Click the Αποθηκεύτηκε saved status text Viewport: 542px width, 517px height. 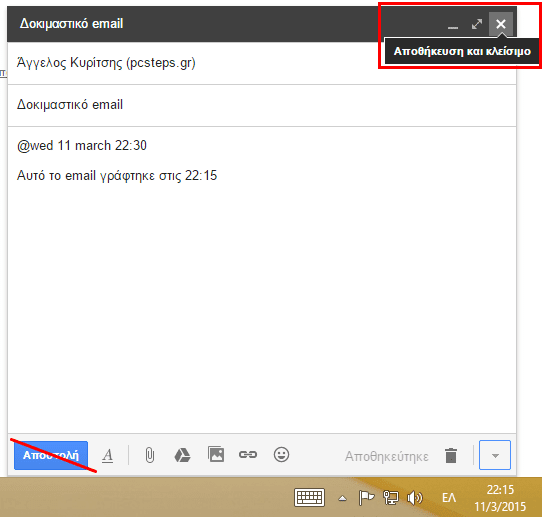[386, 457]
